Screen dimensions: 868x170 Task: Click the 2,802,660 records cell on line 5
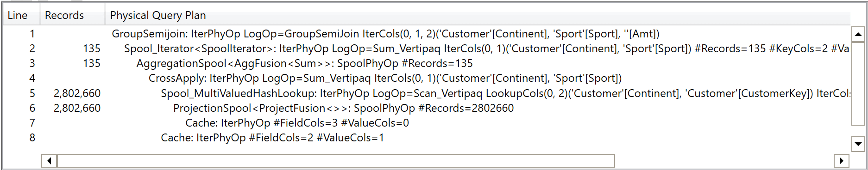[x=77, y=93]
